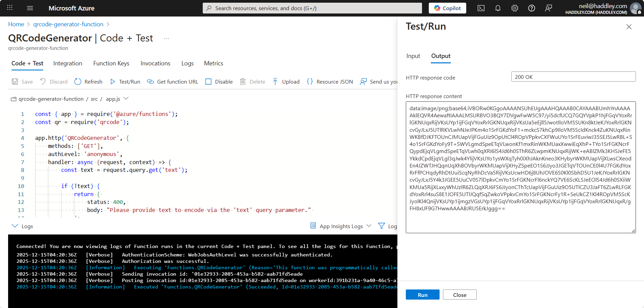Screen dimensions: 644x308
Task: Open the feedback icon in header
Action: 549,8
